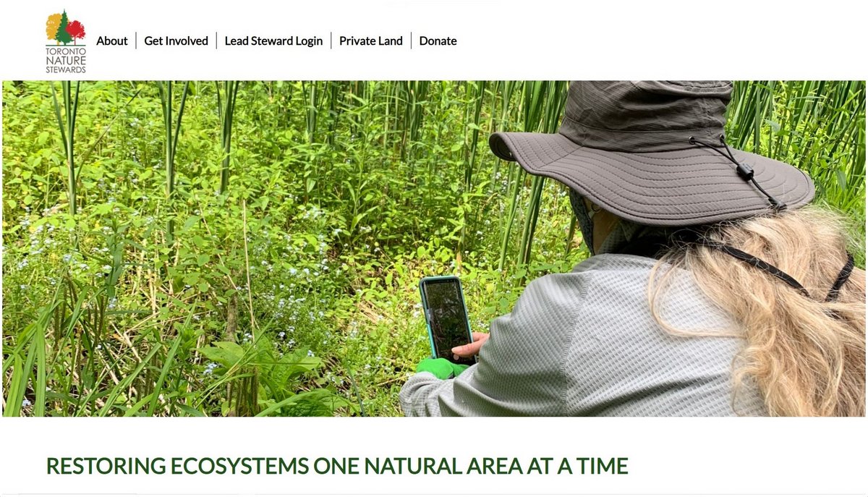Open the Lead Steward Login link
868x497 pixels.
pyautogui.click(x=273, y=41)
